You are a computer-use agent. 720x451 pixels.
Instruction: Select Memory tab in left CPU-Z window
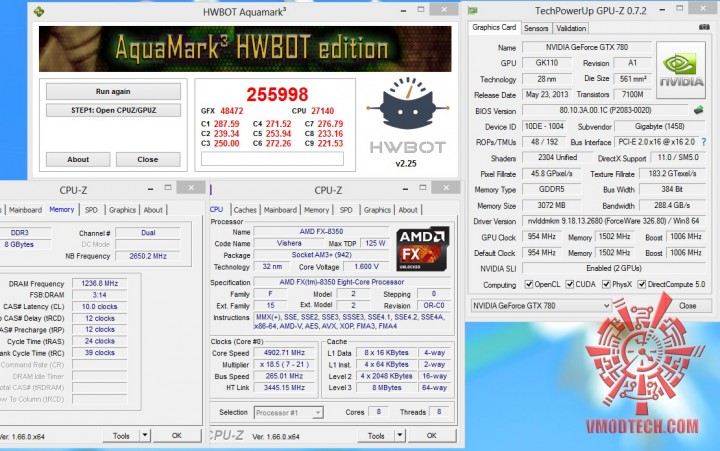[x=62, y=209]
